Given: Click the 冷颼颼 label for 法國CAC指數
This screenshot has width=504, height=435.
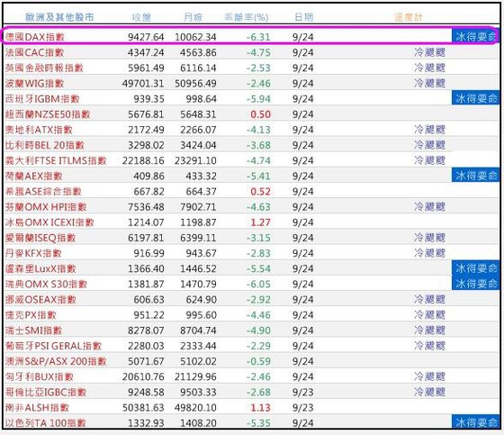Looking at the screenshot, I should click(429, 52).
